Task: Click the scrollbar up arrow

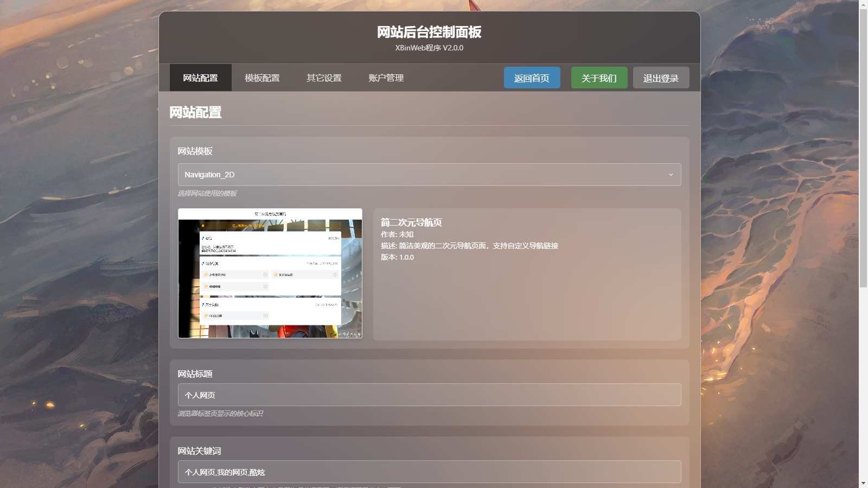Action: tap(863, 5)
